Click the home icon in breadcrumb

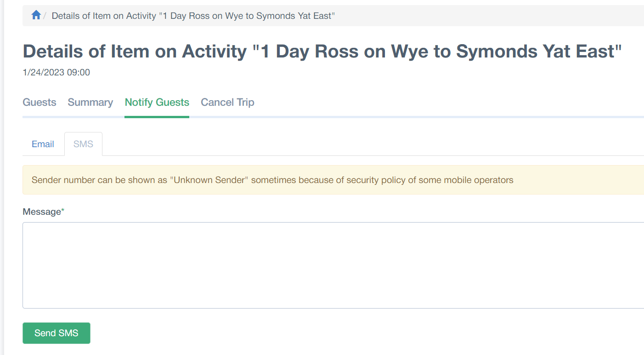(x=36, y=16)
